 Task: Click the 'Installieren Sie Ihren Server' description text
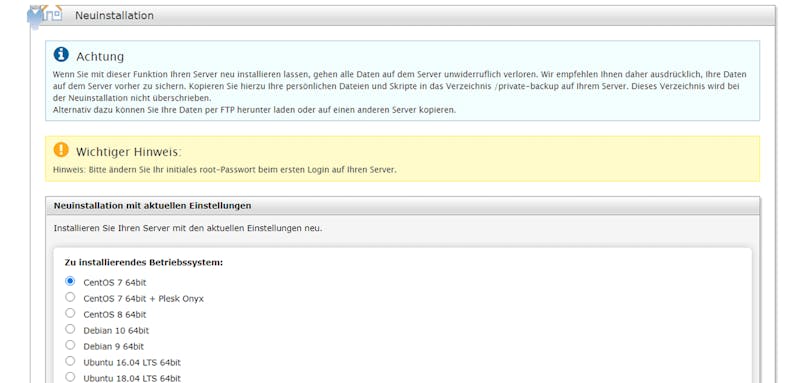[188, 228]
